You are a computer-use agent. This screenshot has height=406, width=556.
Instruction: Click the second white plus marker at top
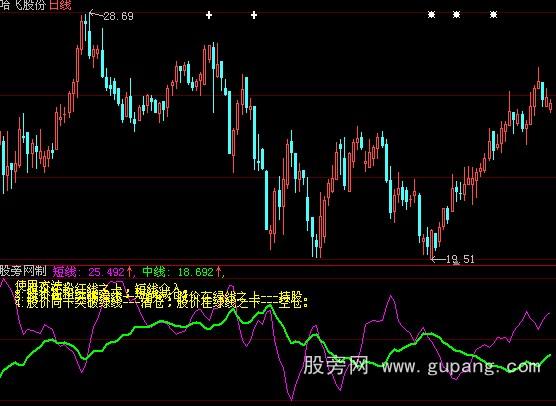pos(254,15)
